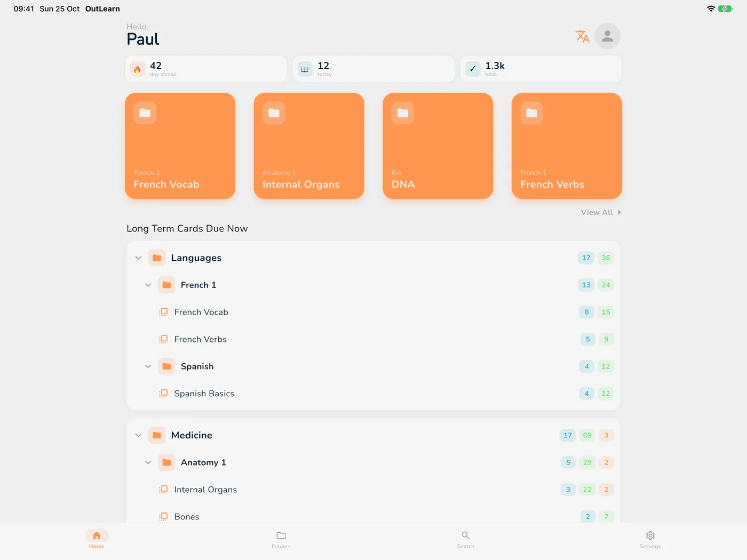Open the French Vocab deck row in list
Image resolution: width=747 pixels, height=560 pixels.
tap(373, 312)
